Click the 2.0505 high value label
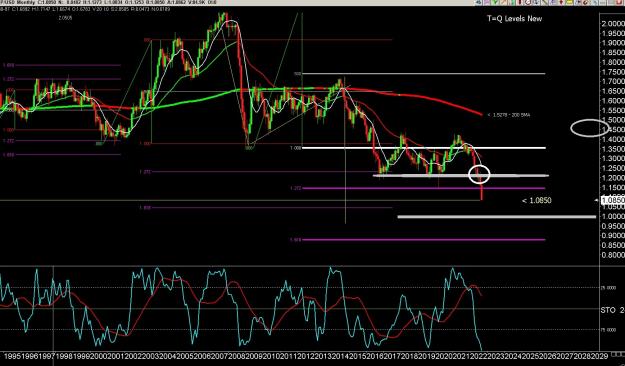The width and height of the screenshot is (625, 366). (x=65, y=18)
